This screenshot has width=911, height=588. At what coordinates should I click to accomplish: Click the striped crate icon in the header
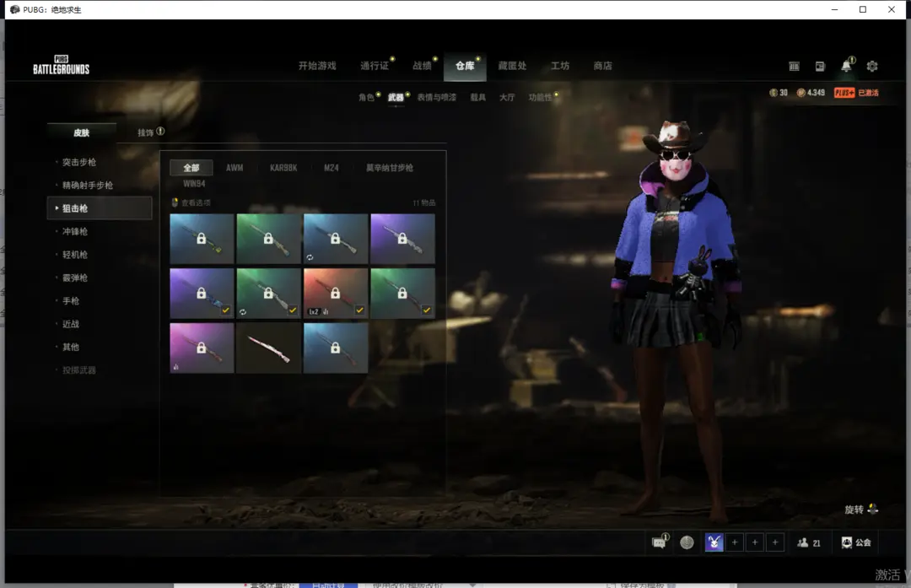[795, 67]
